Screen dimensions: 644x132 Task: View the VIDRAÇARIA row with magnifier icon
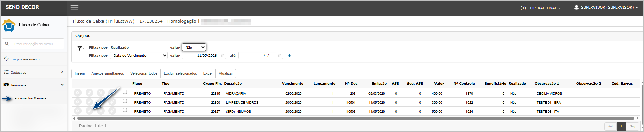(78, 93)
